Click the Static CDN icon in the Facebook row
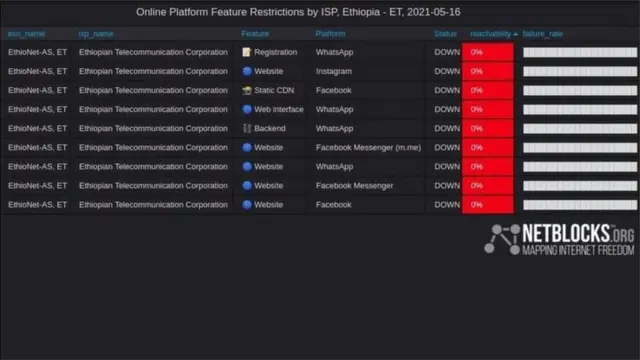The width and height of the screenshot is (640, 360). pos(247,91)
